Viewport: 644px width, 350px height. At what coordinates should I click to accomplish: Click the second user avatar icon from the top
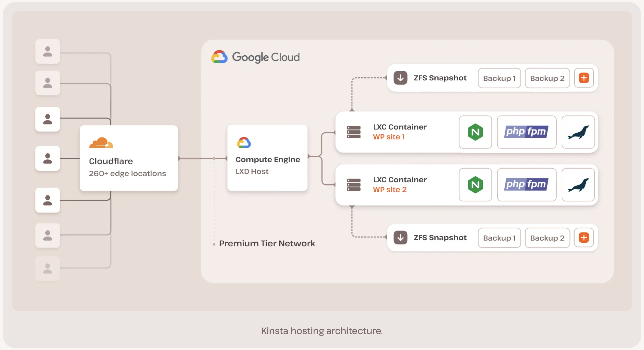point(48,83)
